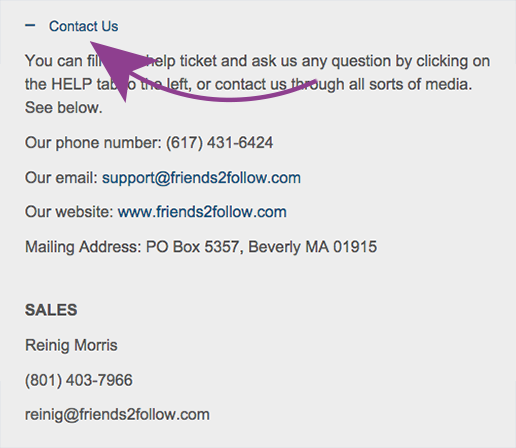This screenshot has height=448, width=516.
Task: Click the phrase 'all sorts of media'
Action: pos(411,84)
